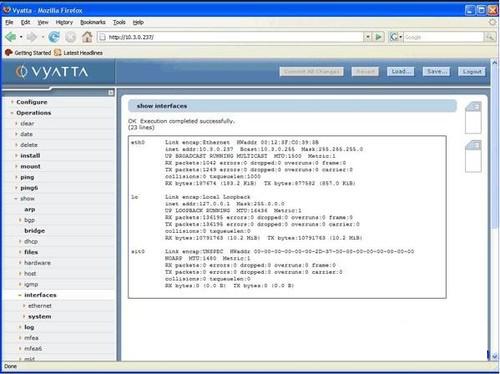Viewport: 500px width, 374px height.
Task: Click the search magnifier icon
Action: click(489, 37)
